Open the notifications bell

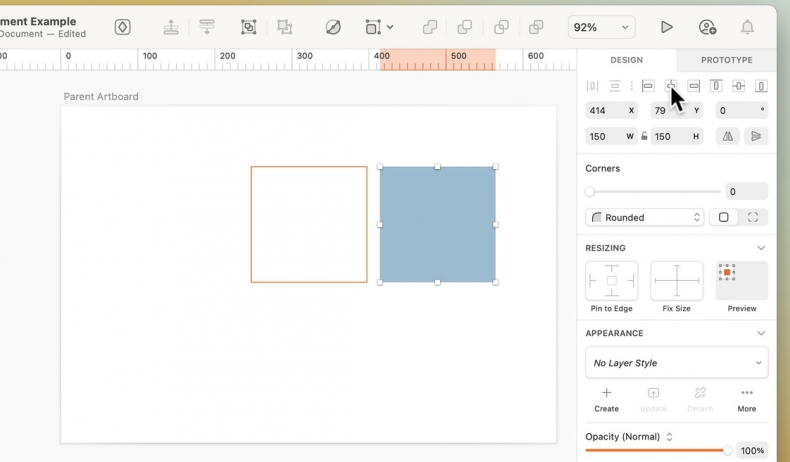(x=747, y=27)
